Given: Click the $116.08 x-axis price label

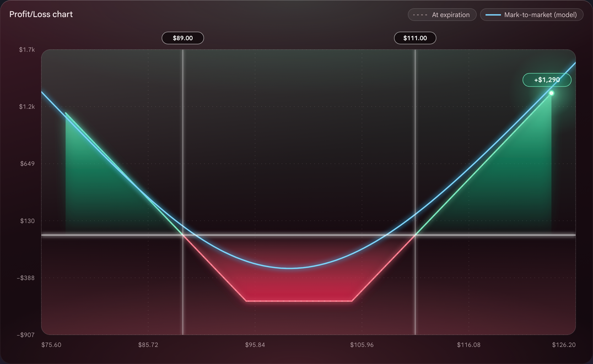Looking at the screenshot, I should pyautogui.click(x=468, y=345).
